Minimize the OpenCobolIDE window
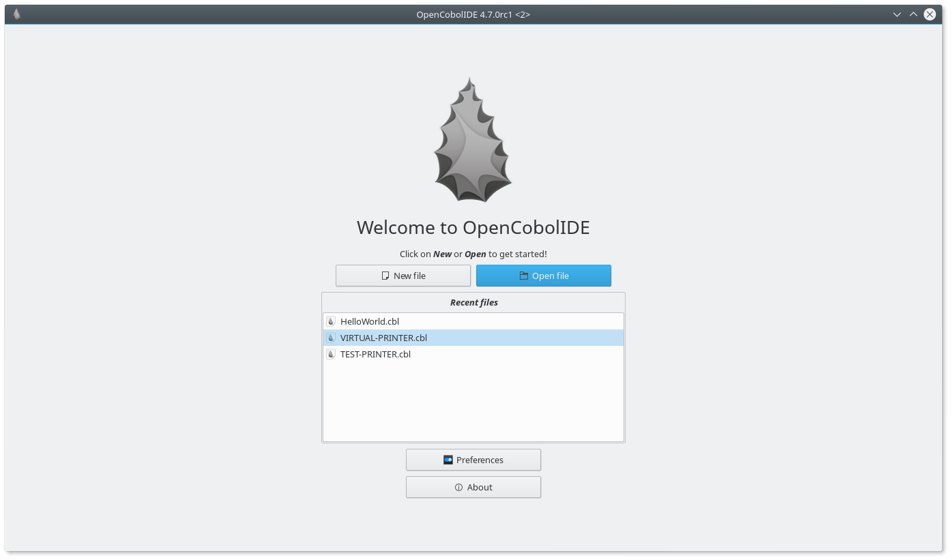The height and width of the screenshot is (560, 951). (897, 14)
